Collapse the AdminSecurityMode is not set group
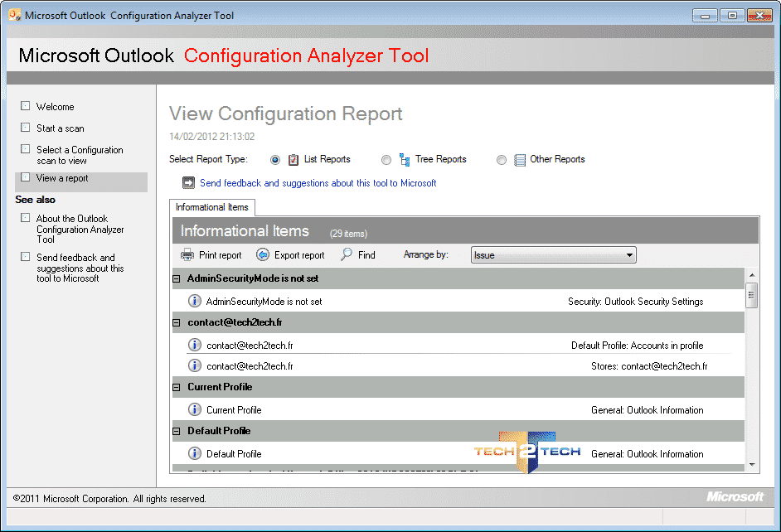781x532 pixels. (x=177, y=278)
